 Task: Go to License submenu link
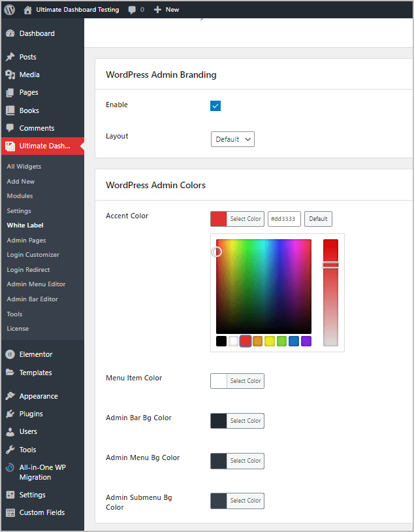tap(18, 329)
